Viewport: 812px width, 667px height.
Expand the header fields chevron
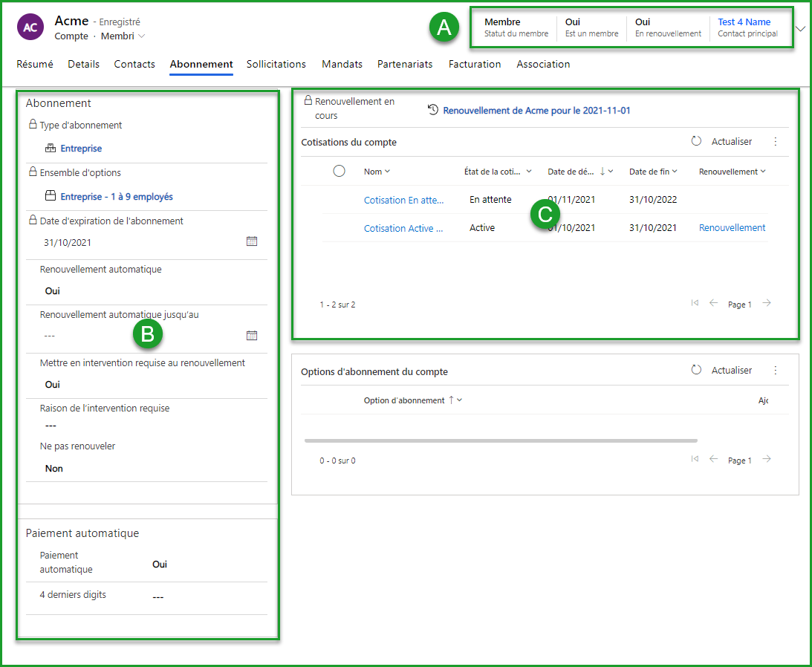tap(800, 29)
